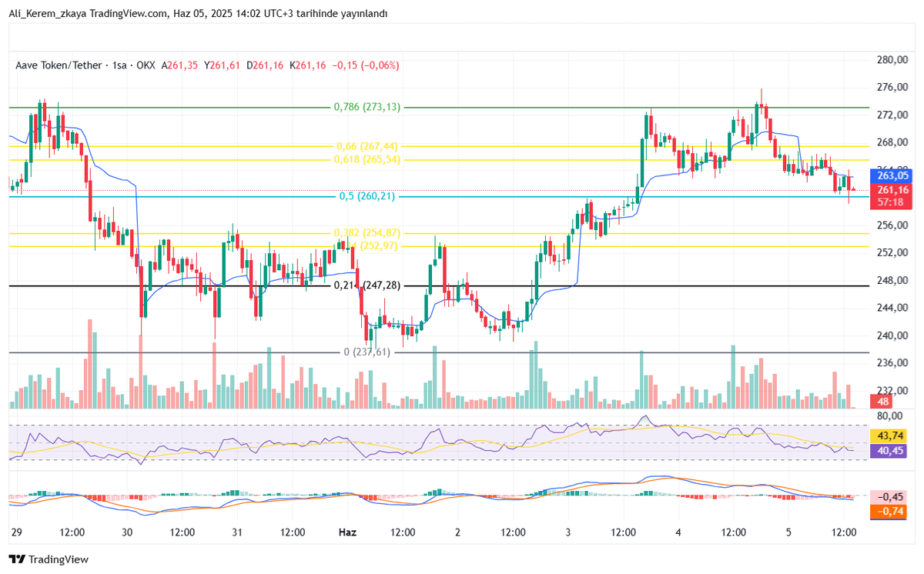
Task: Click the publish header text with Ali_Kerem_zkaya
Action: pyautogui.click(x=199, y=14)
